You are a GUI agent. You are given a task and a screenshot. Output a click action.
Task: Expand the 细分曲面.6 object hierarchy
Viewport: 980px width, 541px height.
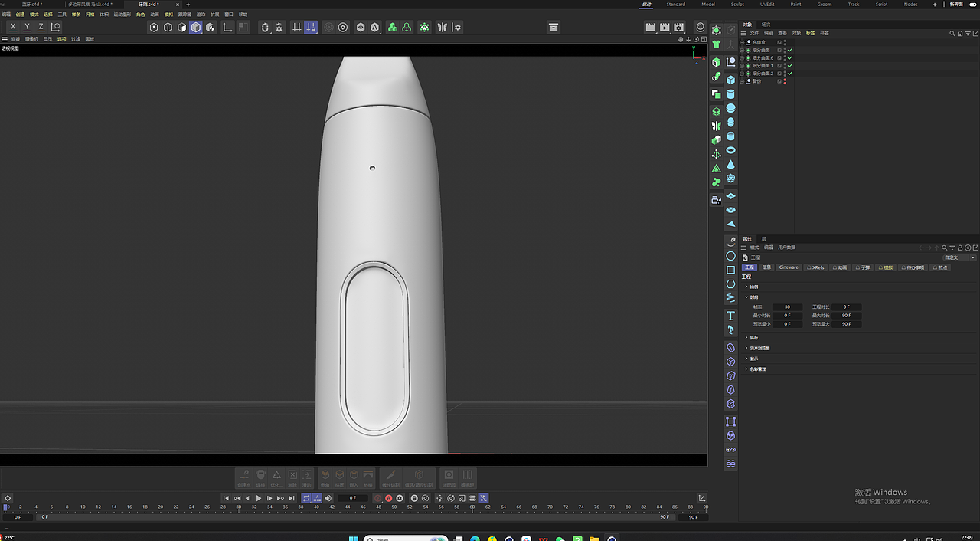click(743, 58)
